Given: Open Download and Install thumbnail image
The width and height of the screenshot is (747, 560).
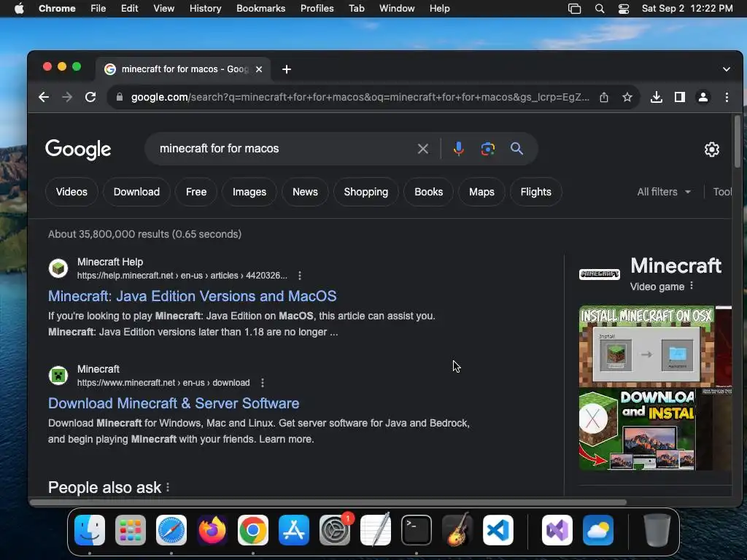Looking at the screenshot, I should click(637, 429).
